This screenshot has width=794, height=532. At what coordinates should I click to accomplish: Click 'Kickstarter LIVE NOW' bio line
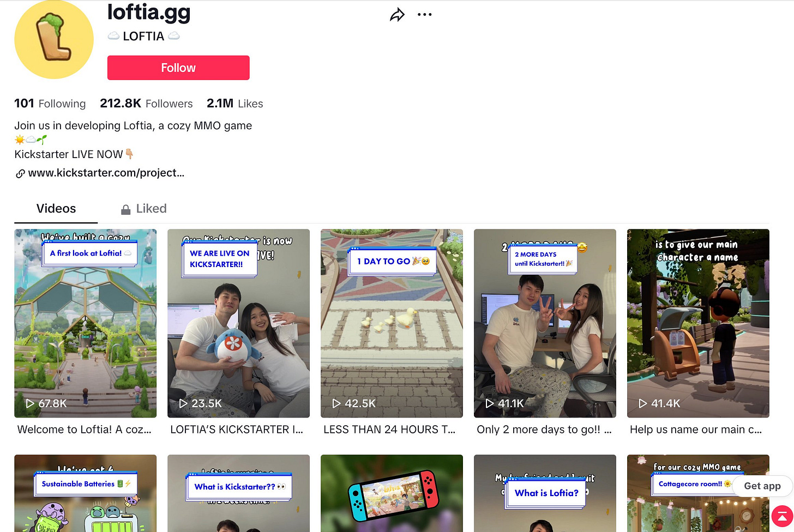pos(74,154)
